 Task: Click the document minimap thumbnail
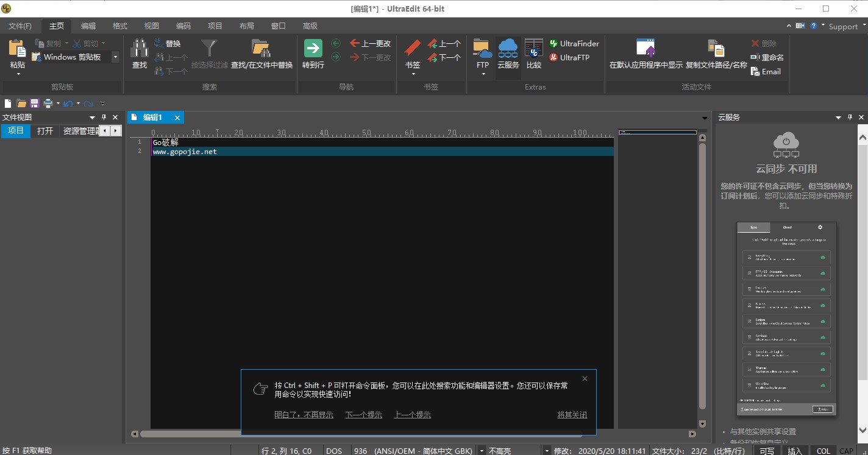click(658, 132)
